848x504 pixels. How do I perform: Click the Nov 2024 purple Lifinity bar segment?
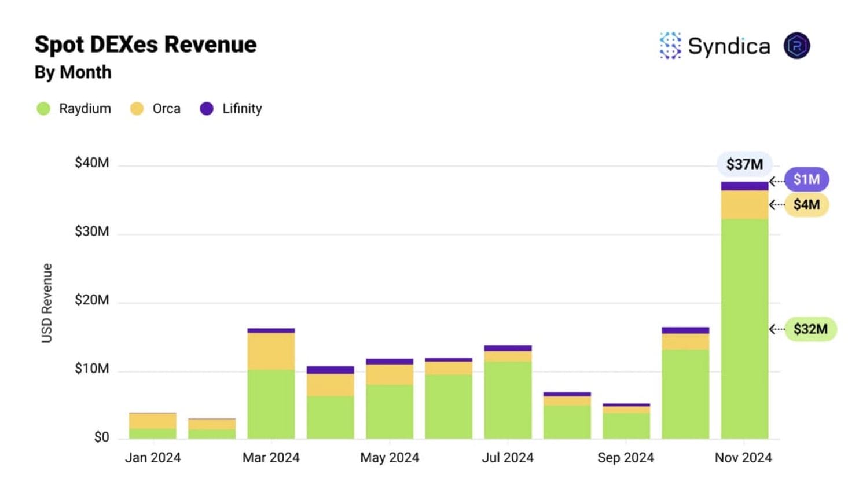pyautogui.click(x=744, y=186)
